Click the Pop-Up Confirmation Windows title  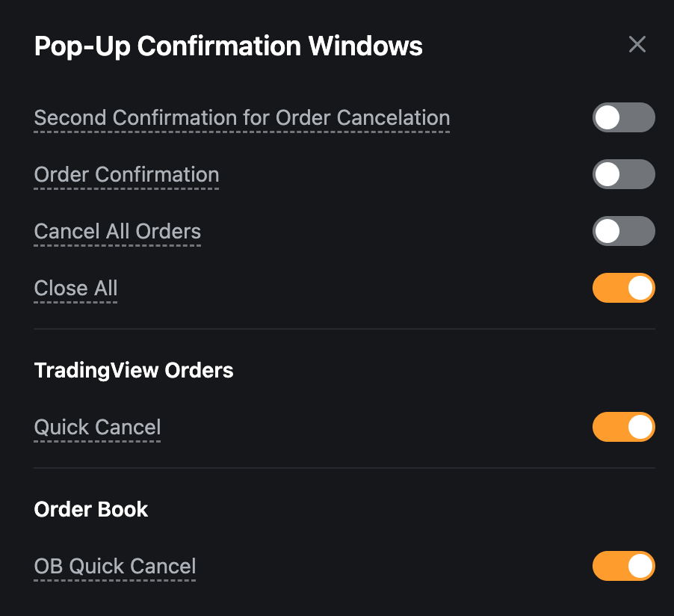click(229, 46)
